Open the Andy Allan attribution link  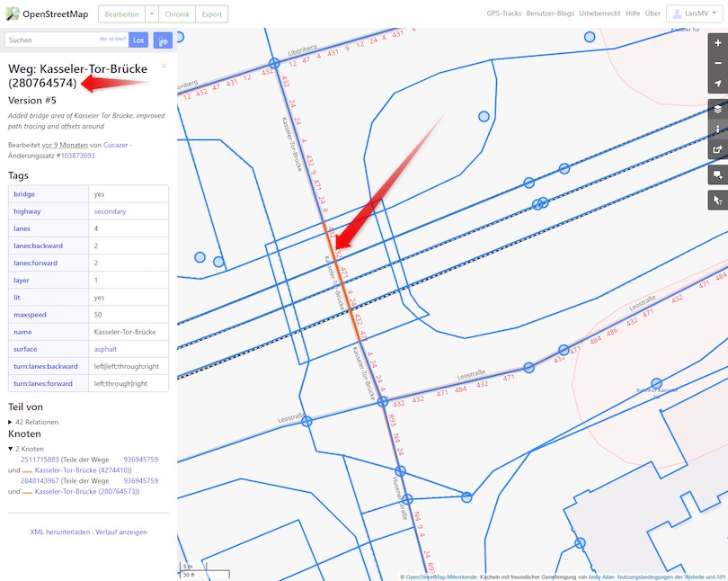[601, 577]
